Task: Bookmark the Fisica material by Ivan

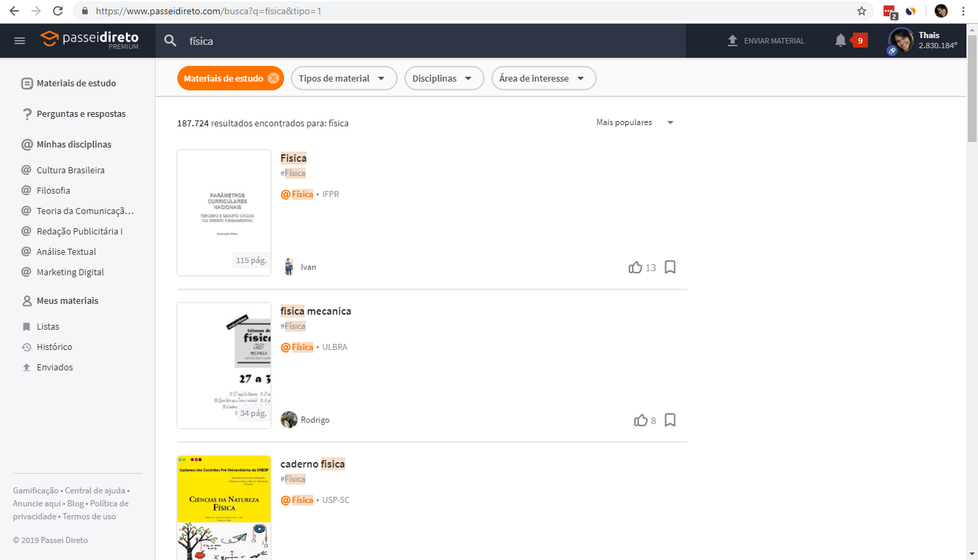Action: coord(670,267)
